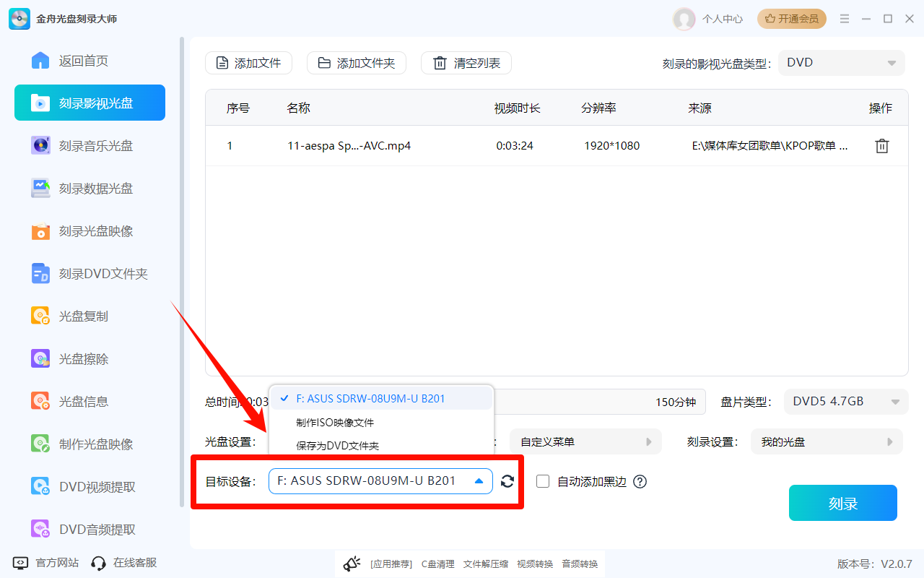Screen dimensions: 924x578
Task: Open 刻录DVD文件夹 sidebar item
Action: 90,274
